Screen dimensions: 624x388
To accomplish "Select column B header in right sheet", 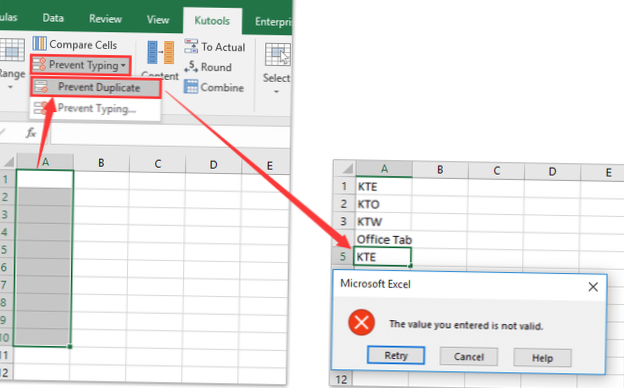I will point(440,170).
